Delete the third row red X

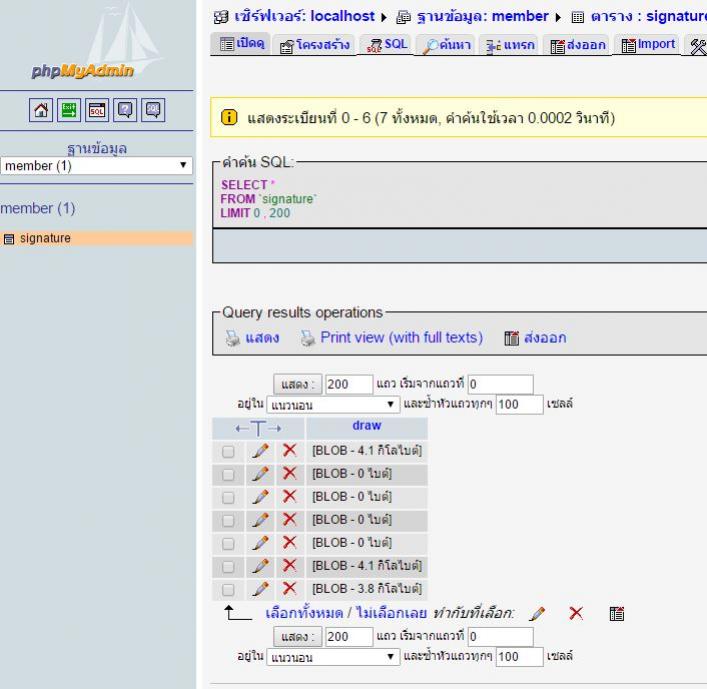click(x=289, y=496)
